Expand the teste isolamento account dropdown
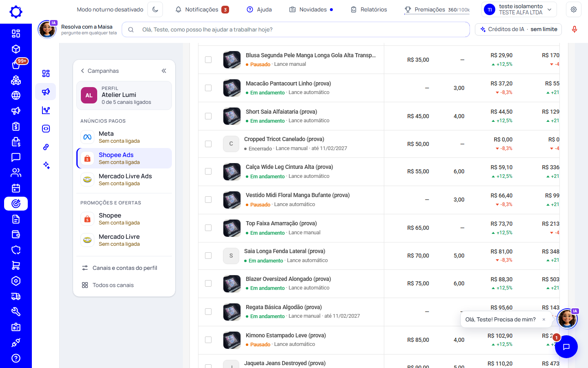The width and height of the screenshot is (588, 368). point(519,9)
